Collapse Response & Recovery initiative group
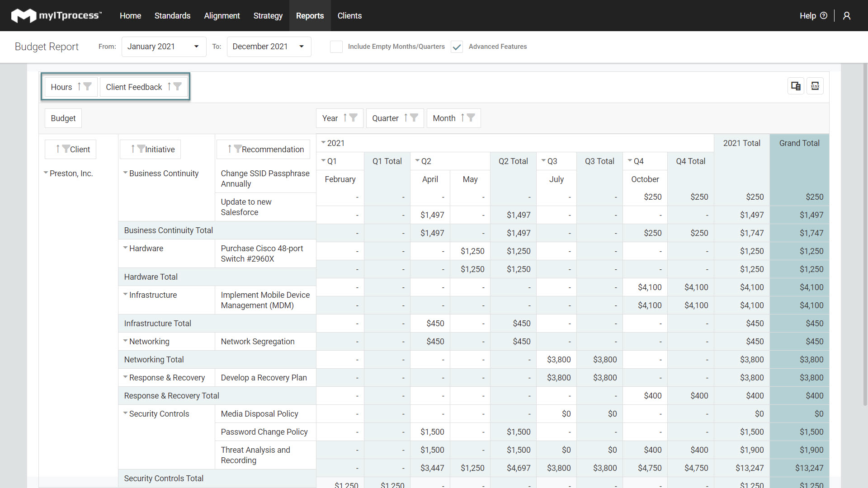The height and width of the screenshot is (488, 868). (125, 377)
